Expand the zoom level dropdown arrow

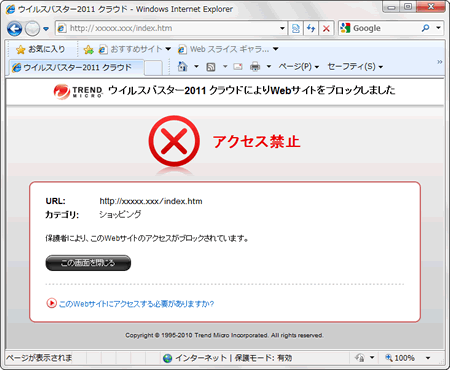[x=428, y=358]
